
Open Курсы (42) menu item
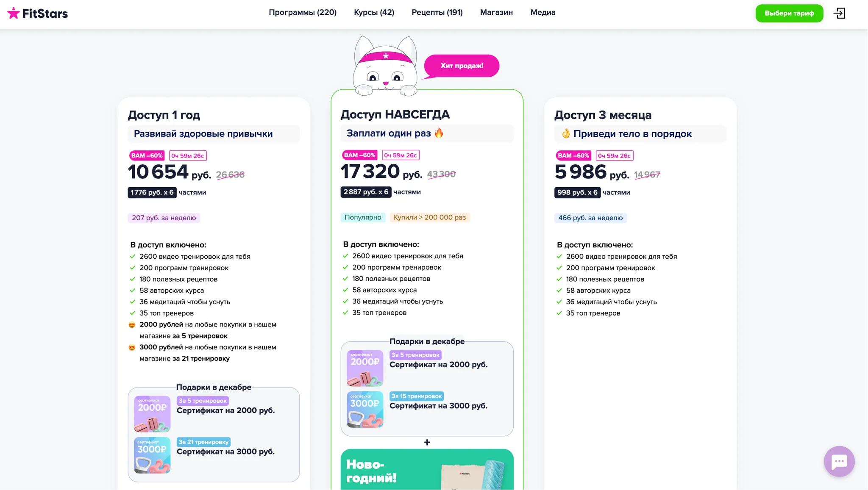coord(374,13)
